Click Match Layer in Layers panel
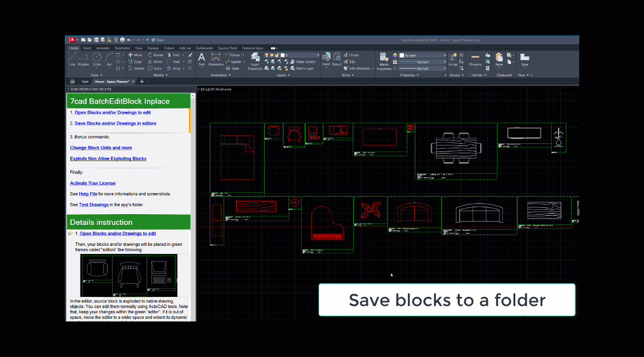644x357 pixels. [x=301, y=69]
